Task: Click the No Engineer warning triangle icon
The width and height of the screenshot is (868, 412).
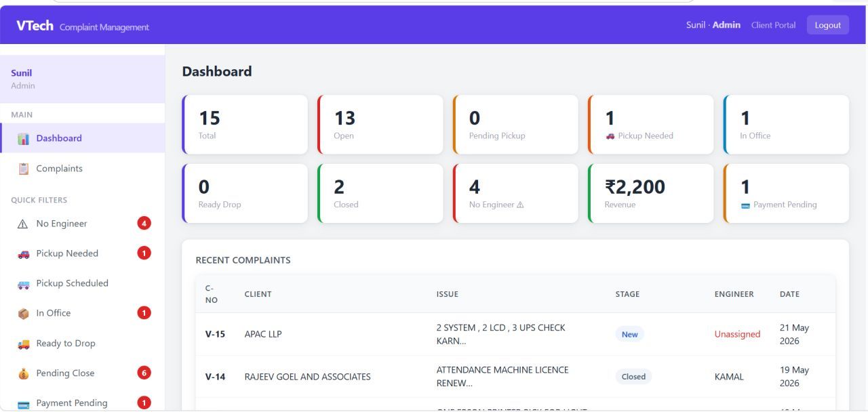Action: 23,224
